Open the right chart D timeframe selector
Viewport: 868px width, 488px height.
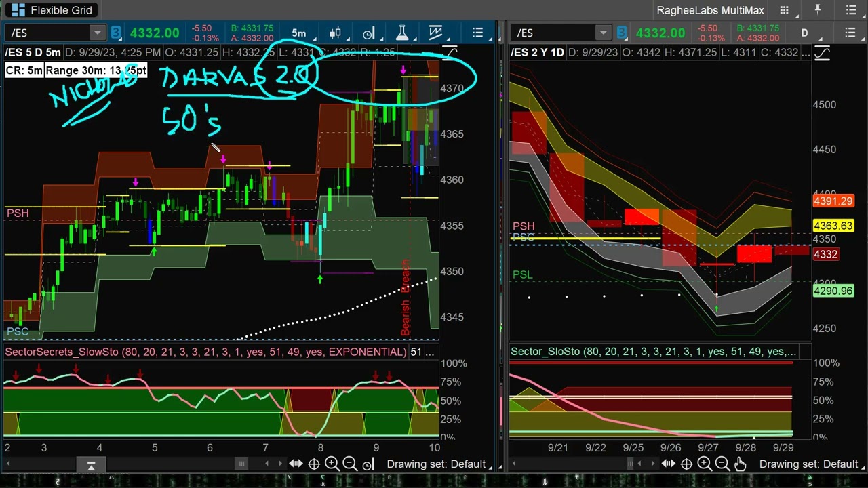tap(804, 33)
